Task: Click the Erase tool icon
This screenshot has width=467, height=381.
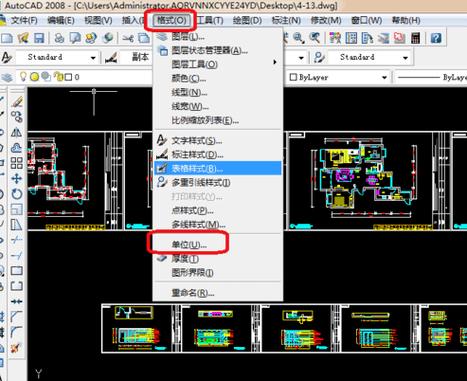Action: click(x=17, y=102)
